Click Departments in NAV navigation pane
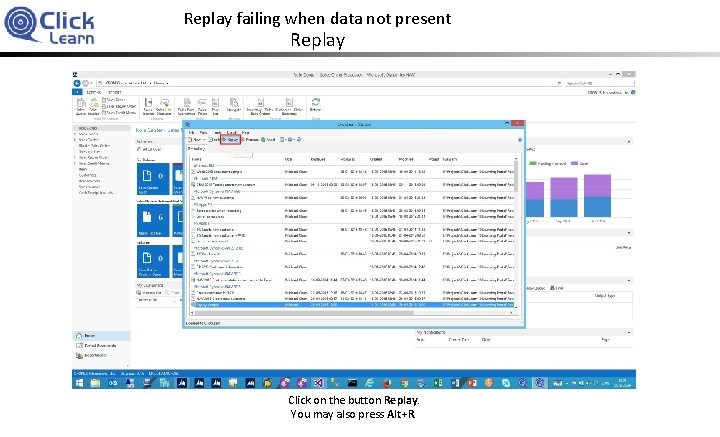 coord(101,356)
